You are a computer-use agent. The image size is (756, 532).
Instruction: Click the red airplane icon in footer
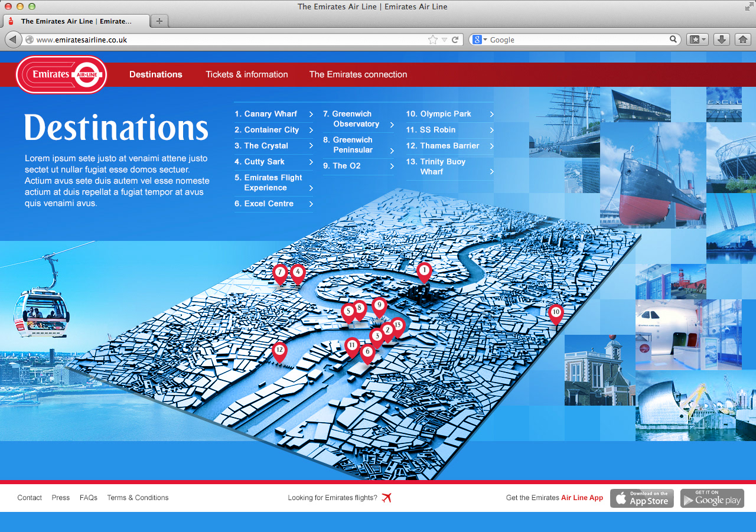click(x=387, y=498)
